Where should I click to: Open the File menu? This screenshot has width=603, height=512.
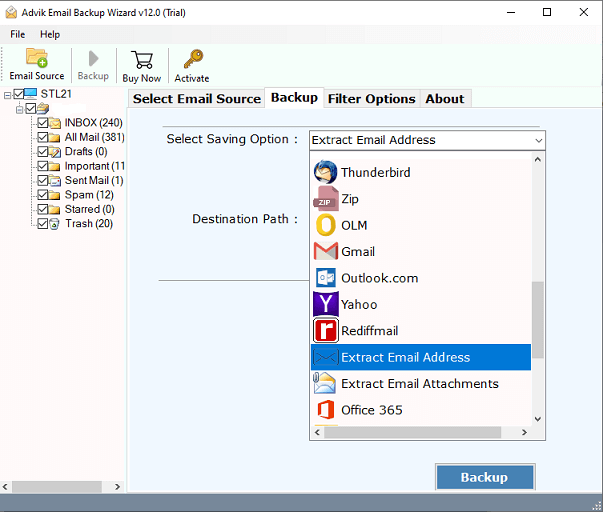pos(18,34)
